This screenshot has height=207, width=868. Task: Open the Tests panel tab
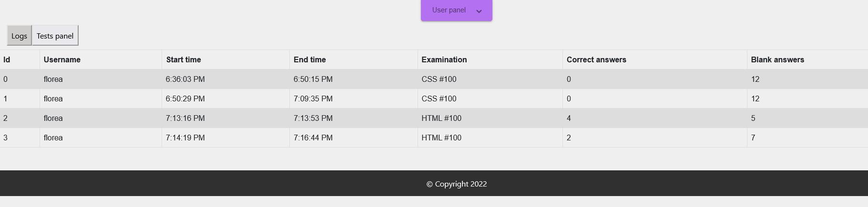55,36
